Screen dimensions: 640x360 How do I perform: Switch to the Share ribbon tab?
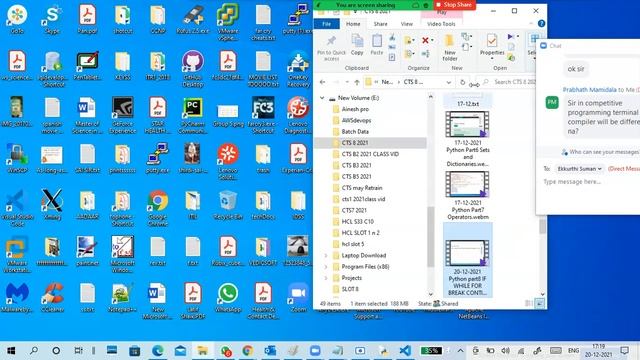[380, 24]
